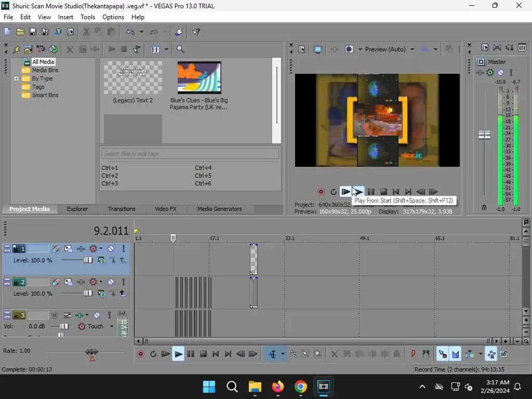Open the Tools menu
The image size is (532, 399).
click(87, 17)
